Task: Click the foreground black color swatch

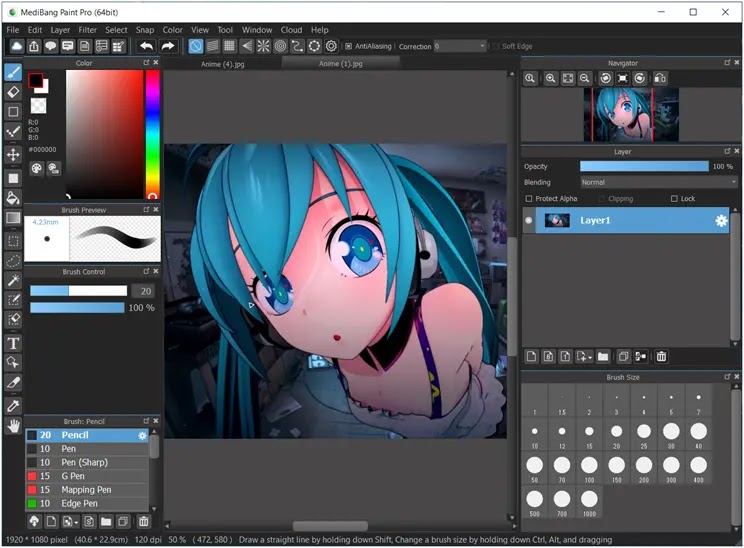Action: 35,80
